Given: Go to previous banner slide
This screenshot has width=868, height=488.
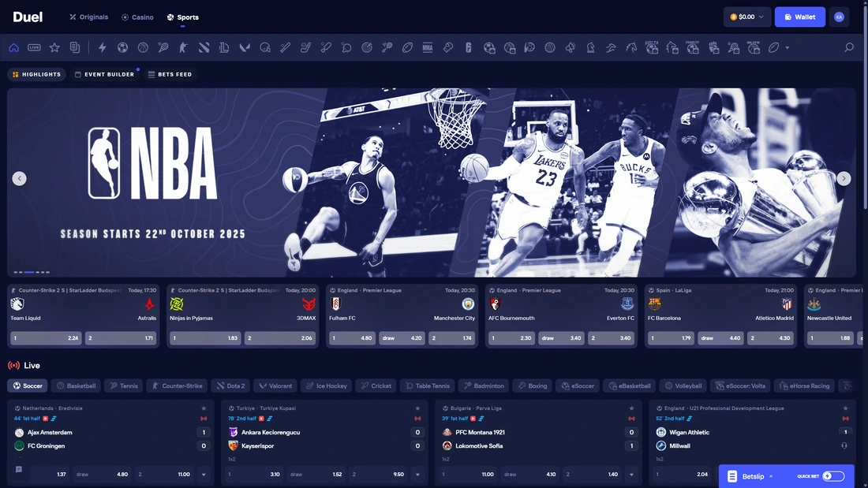Looking at the screenshot, I should coord(20,179).
